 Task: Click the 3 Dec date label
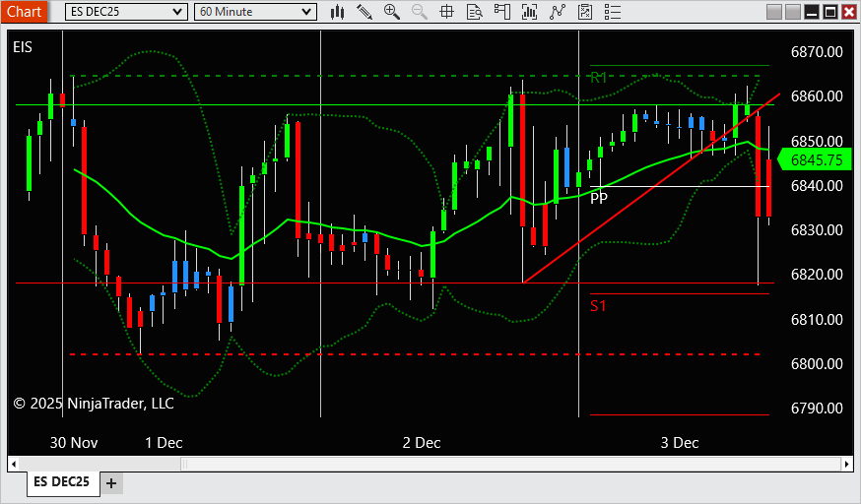coord(680,443)
